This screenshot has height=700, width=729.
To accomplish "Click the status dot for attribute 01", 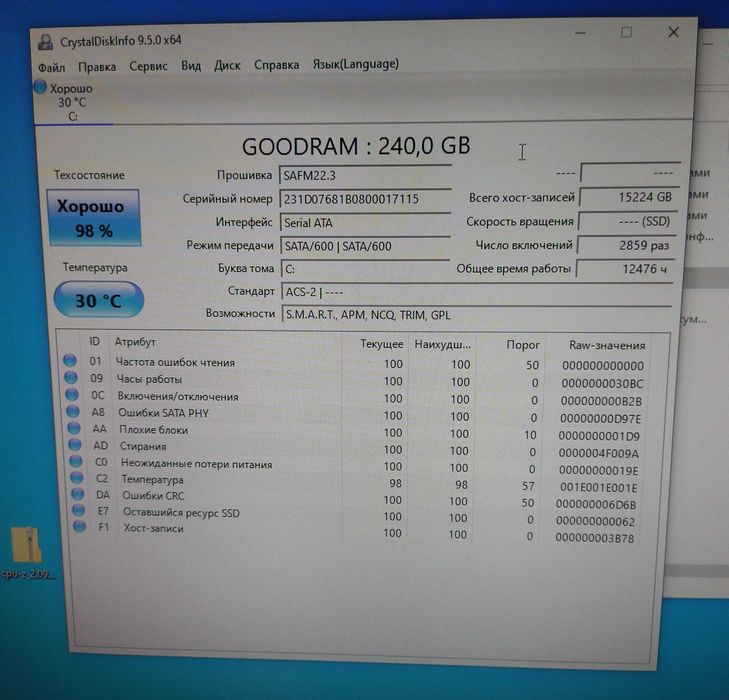I will click(70, 360).
